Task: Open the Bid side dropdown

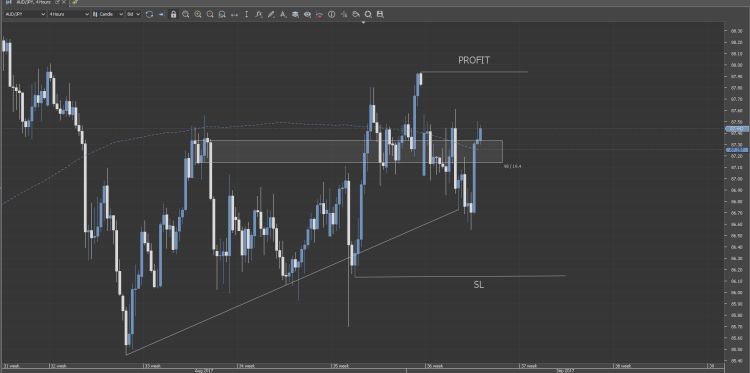Action: coord(133,14)
